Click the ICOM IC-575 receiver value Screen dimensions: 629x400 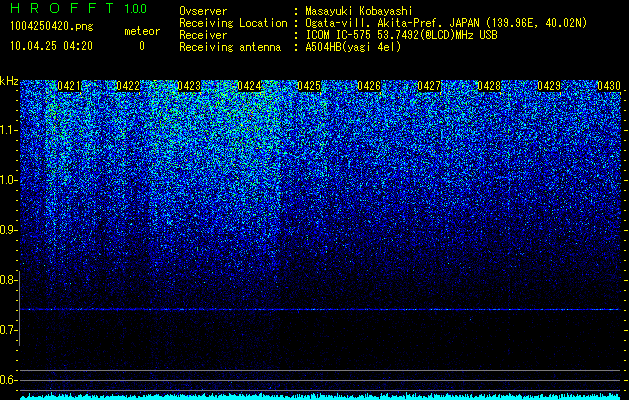pos(401,35)
